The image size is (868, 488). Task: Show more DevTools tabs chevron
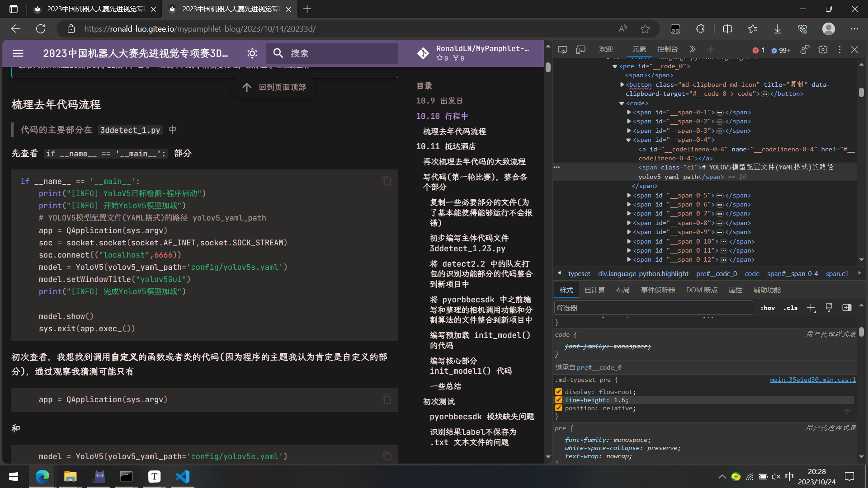pos(693,49)
